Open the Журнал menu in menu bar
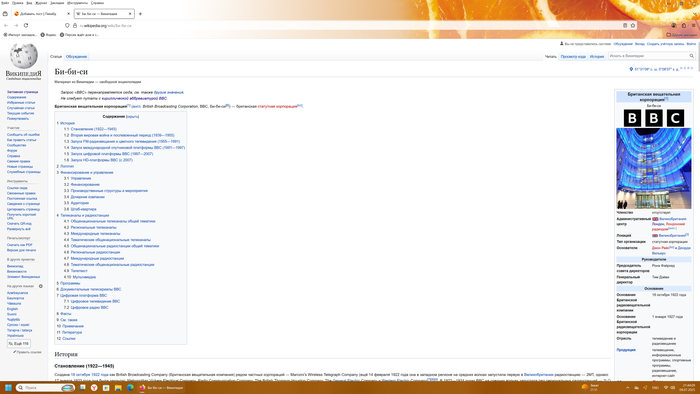This screenshot has height=394, width=700. [41, 3]
